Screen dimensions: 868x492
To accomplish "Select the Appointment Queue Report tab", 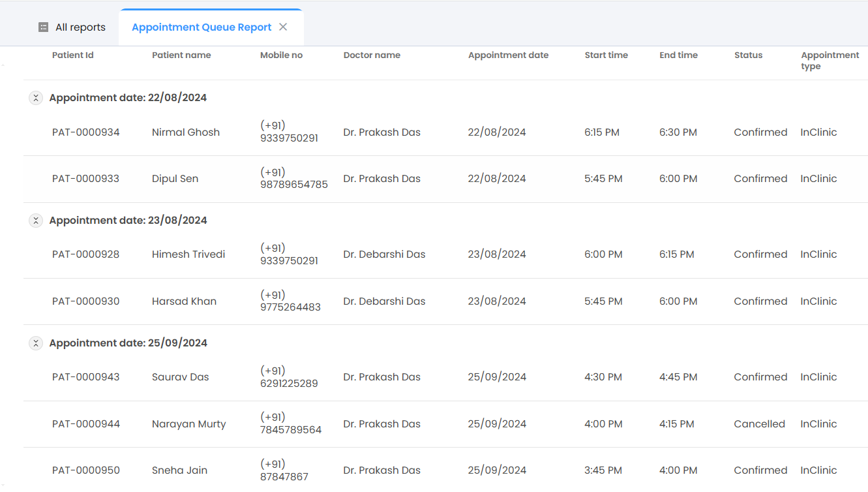I will pyautogui.click(x=202, y=27).
